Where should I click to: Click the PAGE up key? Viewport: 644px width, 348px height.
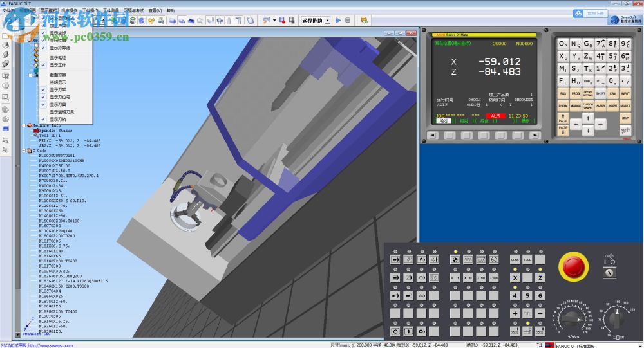pos(563,118)
